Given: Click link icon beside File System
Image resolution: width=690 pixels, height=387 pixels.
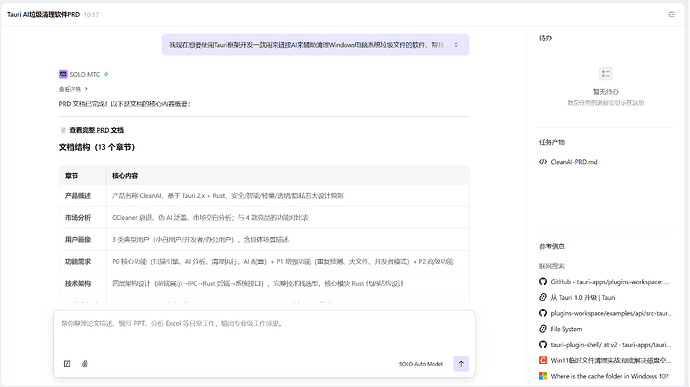Looking at the screenshot, I should 543,329.
